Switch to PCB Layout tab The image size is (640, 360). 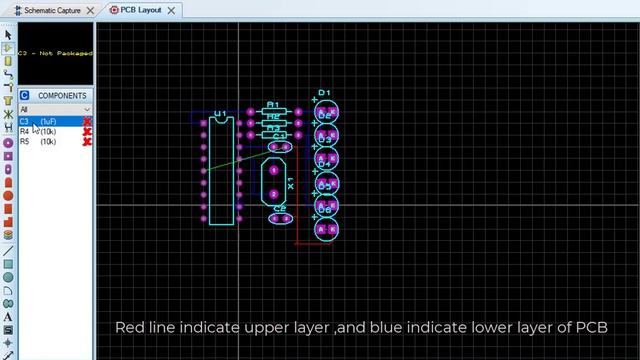(x=140, y=10)
